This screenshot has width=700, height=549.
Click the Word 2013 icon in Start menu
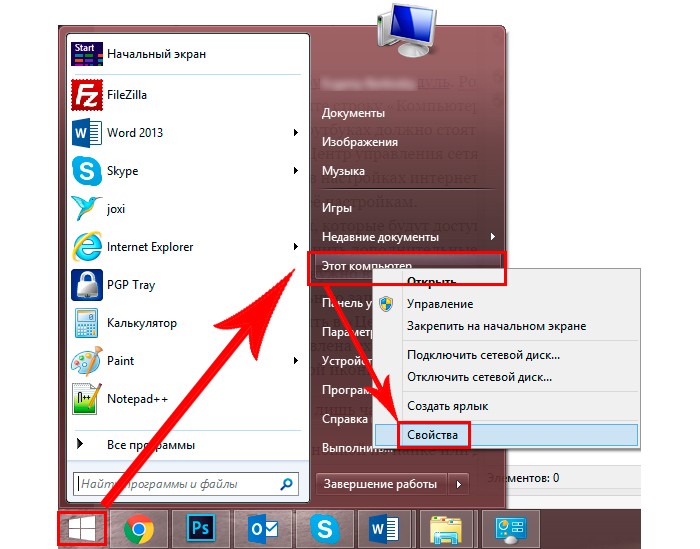(87, 133)
